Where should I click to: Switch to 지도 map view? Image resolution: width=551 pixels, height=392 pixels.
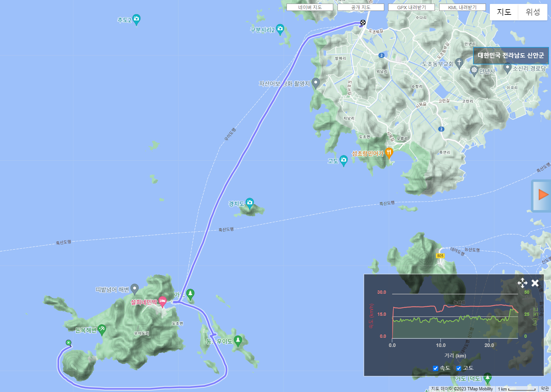pyautogui.click(x=504, y=12)
